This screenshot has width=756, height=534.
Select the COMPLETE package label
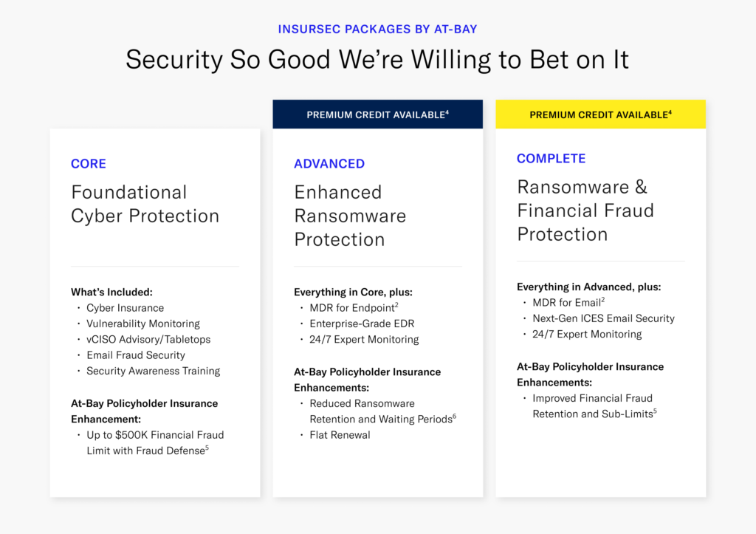tap(551, 159)
